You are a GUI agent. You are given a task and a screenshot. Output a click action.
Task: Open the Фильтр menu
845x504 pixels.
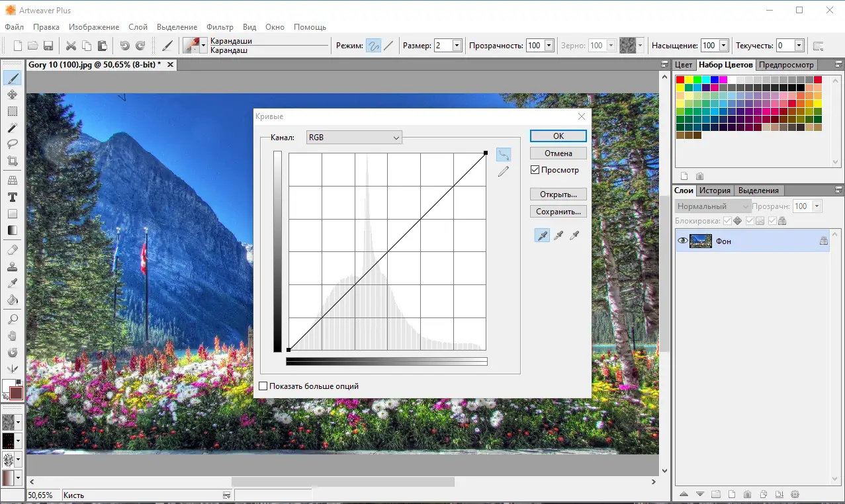pyautogui.click(x=220, y=27)
